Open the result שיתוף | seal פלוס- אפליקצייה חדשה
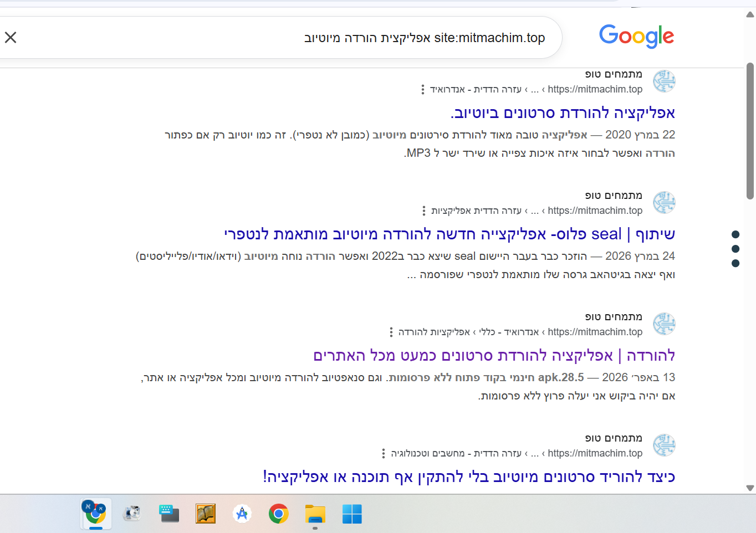The image size is (756, 533). 449,234
